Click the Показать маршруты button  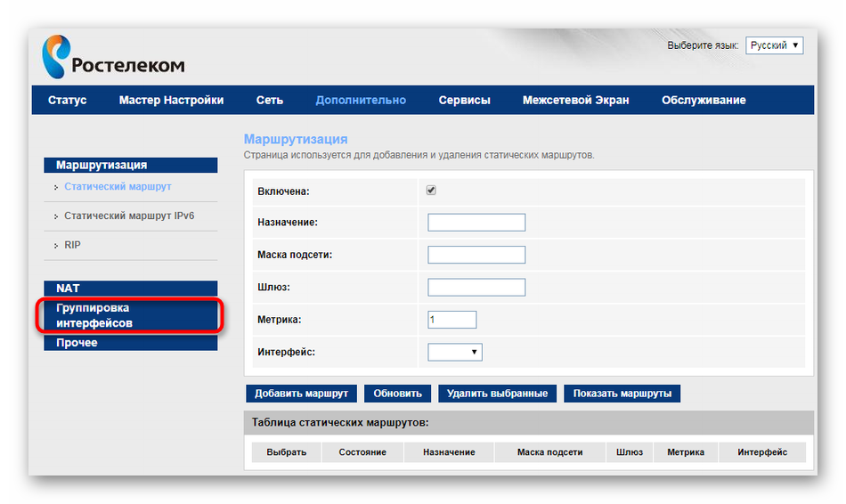622,393
